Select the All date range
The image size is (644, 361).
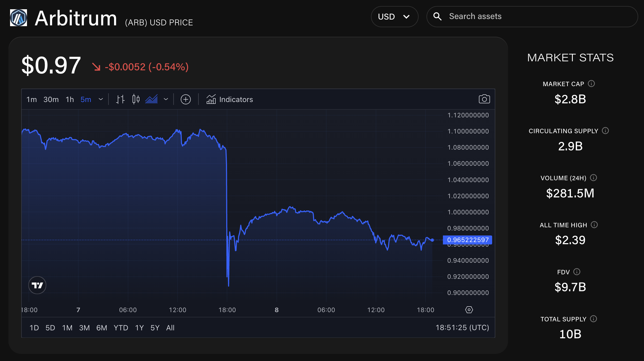click(x=170, y=328)
